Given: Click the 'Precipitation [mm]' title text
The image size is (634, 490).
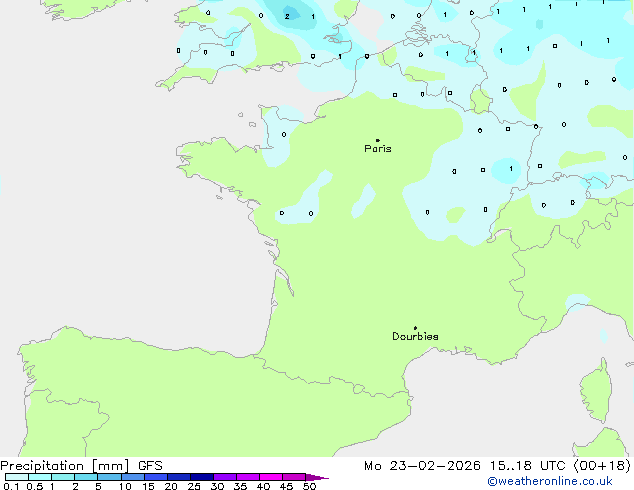Looking at the screenshot, I should click(x=65, y=466).
